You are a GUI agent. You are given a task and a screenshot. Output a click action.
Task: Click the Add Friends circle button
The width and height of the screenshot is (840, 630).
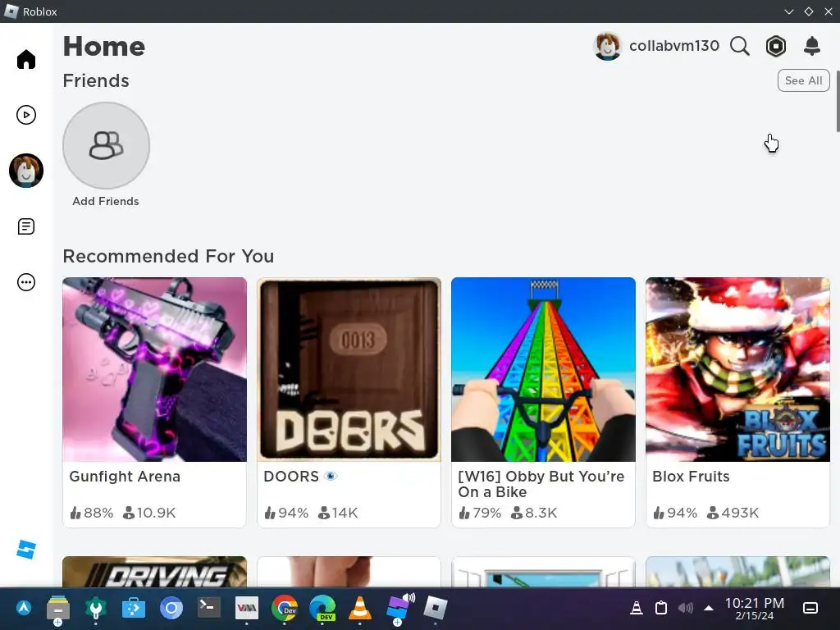pyautogui.click(x=106, y=146)
